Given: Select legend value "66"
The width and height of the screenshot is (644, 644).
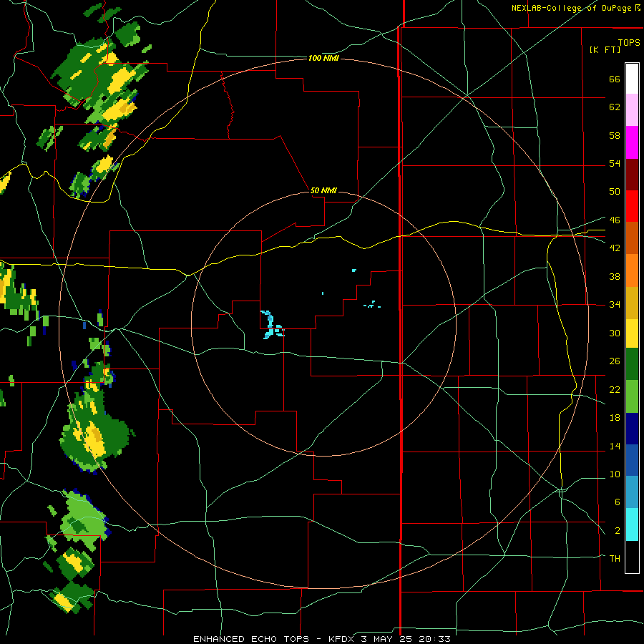Looking at the screenshot, I should (x=615, y=79).
